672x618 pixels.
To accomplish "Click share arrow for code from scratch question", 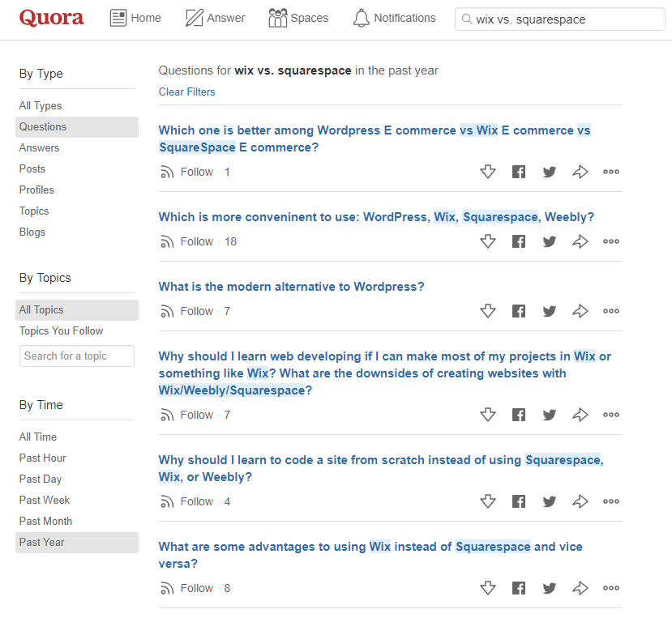I will tap(580, 501).
